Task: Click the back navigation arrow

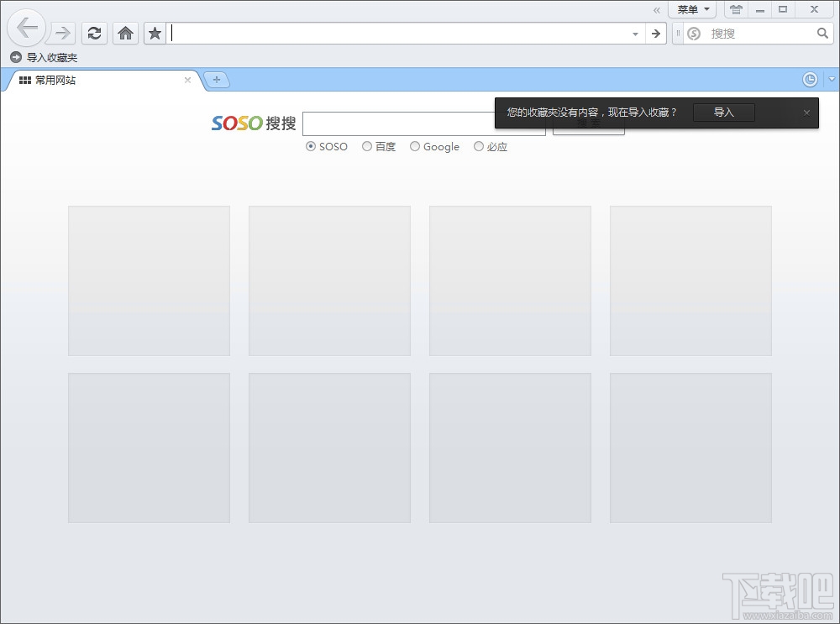Action: [27, 29]
